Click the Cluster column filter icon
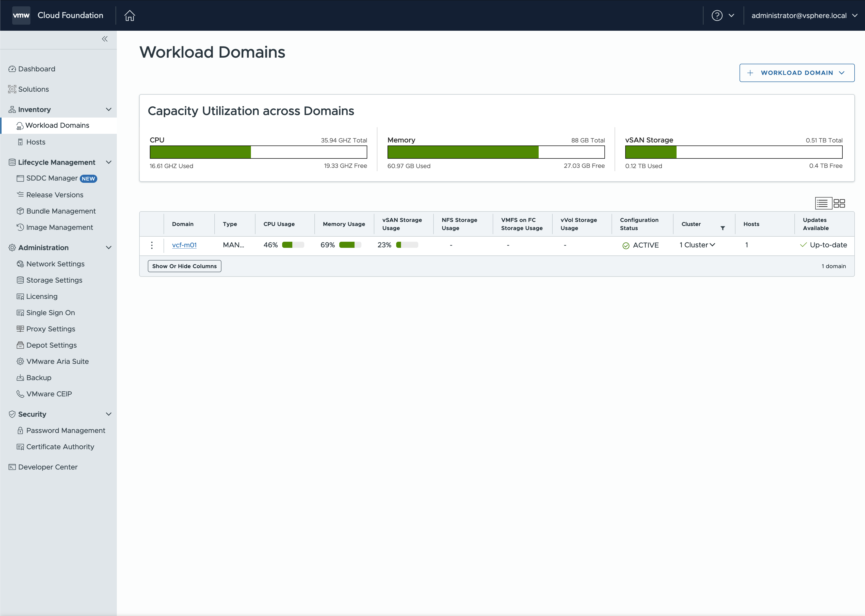 coord(722,228)
